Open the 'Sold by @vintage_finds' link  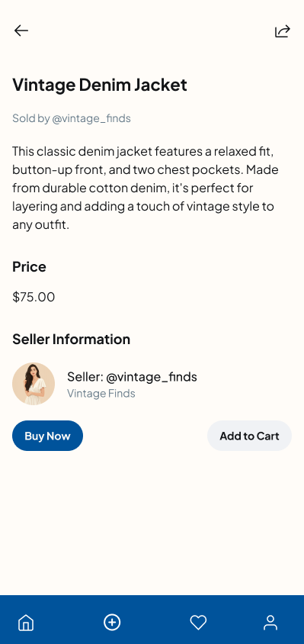tap(72, 118)
